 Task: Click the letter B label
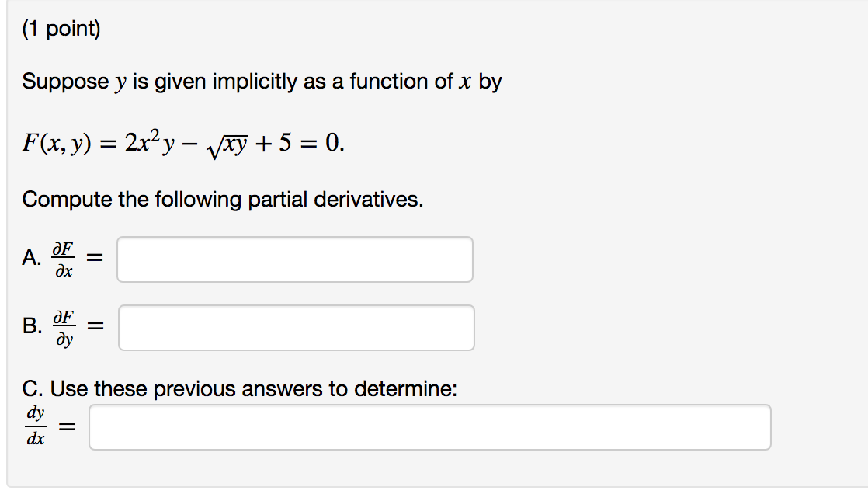click(31, 326)
